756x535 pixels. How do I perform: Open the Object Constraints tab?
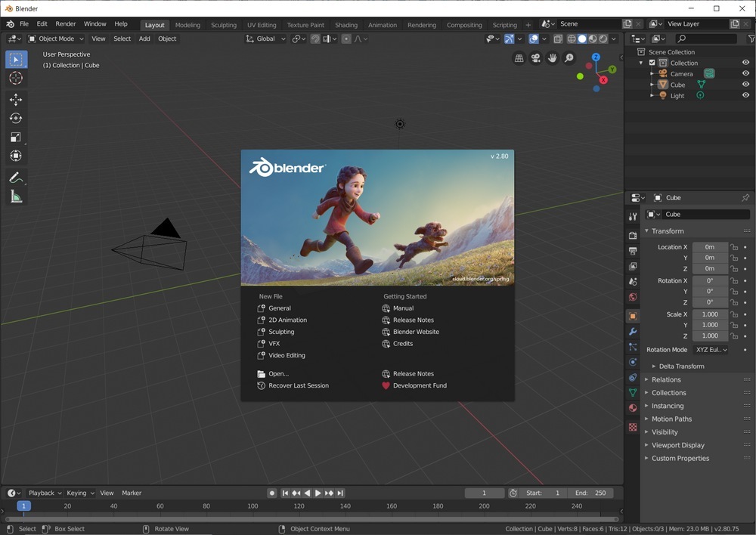[633, 378]
